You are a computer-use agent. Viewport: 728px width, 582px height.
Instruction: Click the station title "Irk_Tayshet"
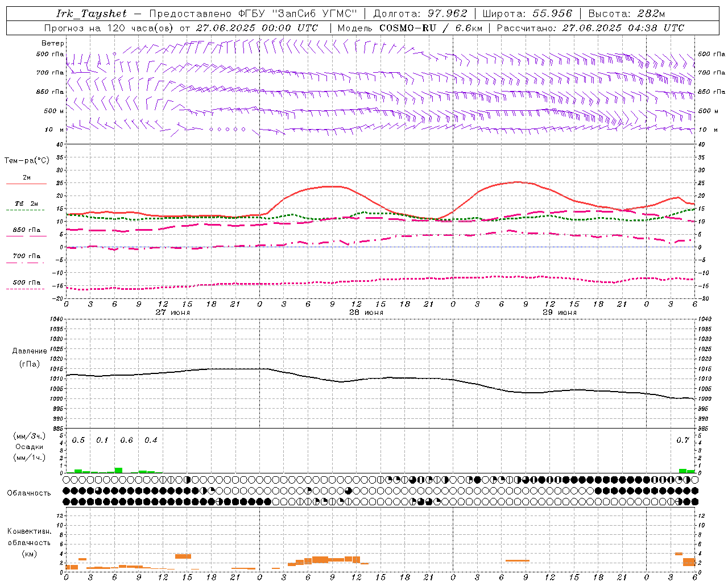92,14
